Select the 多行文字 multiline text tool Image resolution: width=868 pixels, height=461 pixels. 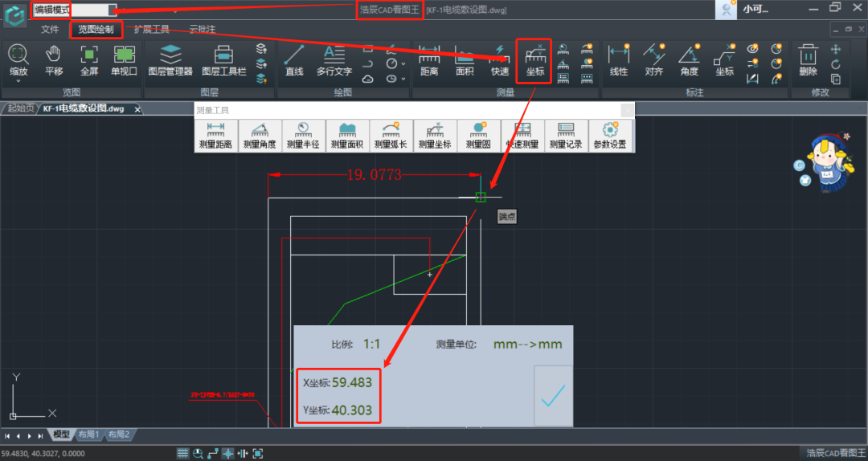point(334,60)
